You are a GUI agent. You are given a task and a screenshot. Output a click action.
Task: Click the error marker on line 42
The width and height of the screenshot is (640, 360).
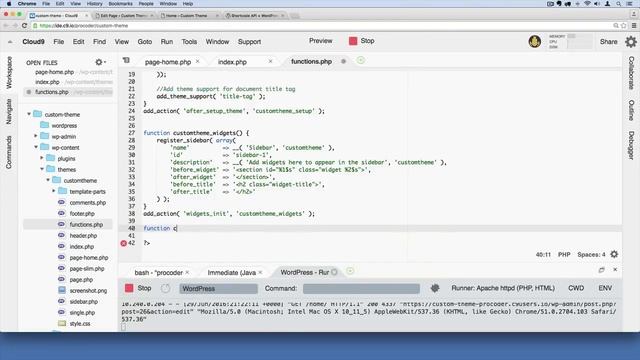123,243
